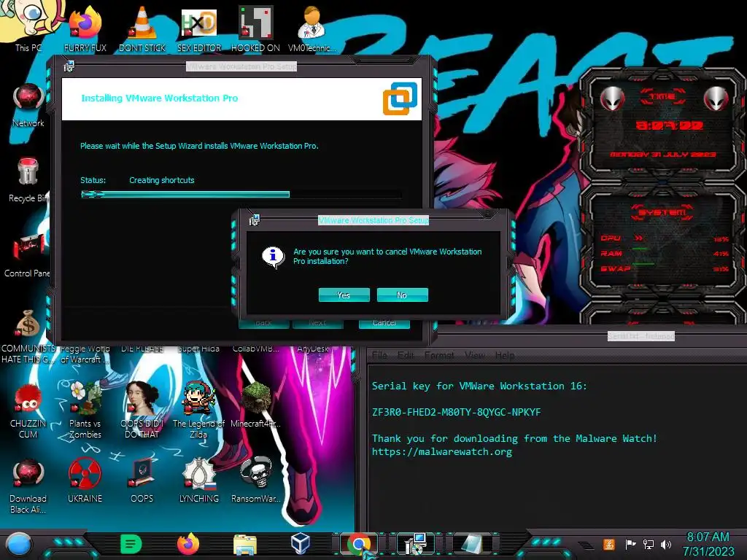Open The Legend of Zilda shortcut

click(198, 411)
